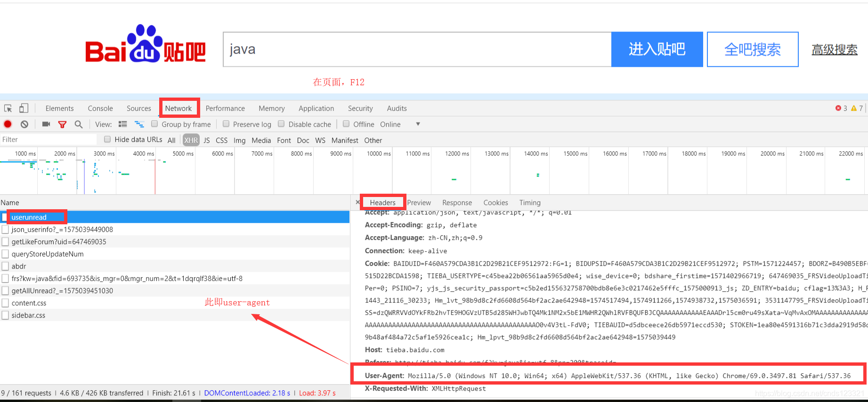Filter requests by Img
The width and height of the screenshot is (868, 402).
pos(240,140)
